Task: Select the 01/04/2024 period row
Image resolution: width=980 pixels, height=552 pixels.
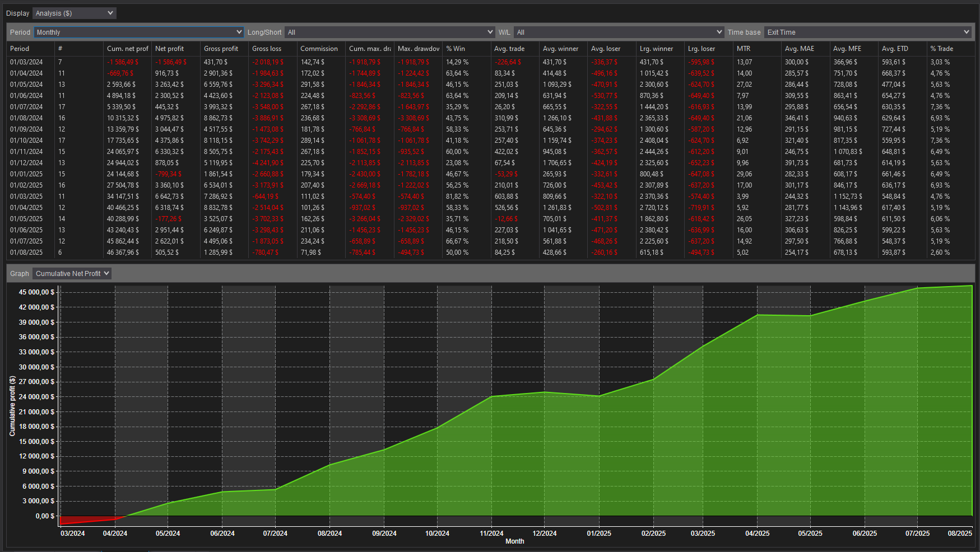Action: tap(490, 73)
